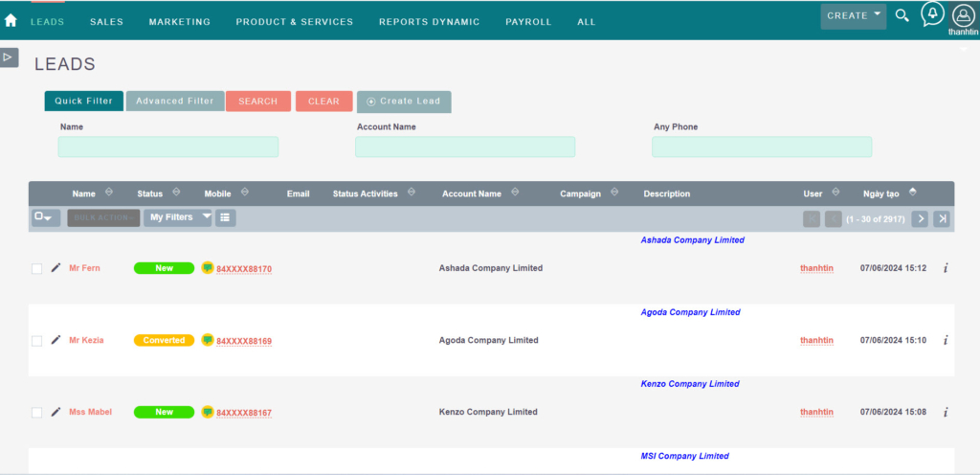This screenshot has width=980, height=475.
Task: Expand the left sidebar arrow toggle
Action: coord(9,57)
